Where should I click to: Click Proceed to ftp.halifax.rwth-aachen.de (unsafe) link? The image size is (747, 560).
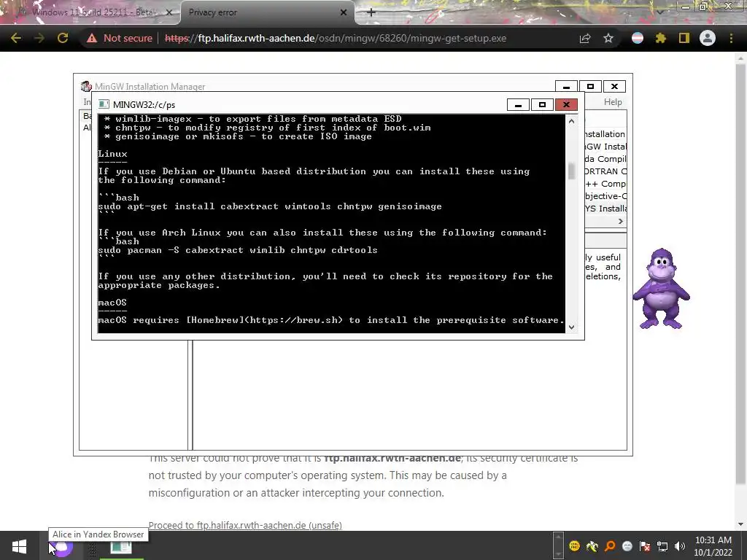click(x=245, y=525)
